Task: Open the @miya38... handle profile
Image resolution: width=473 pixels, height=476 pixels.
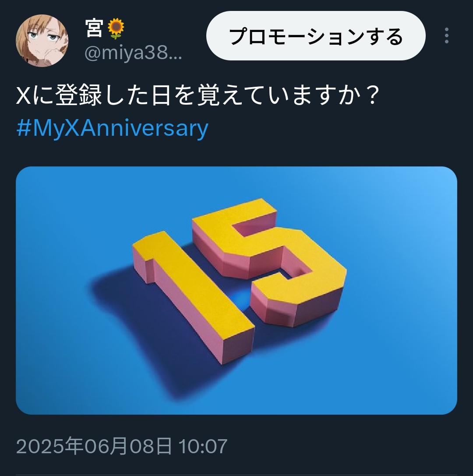Action: [x=133, y=53]
